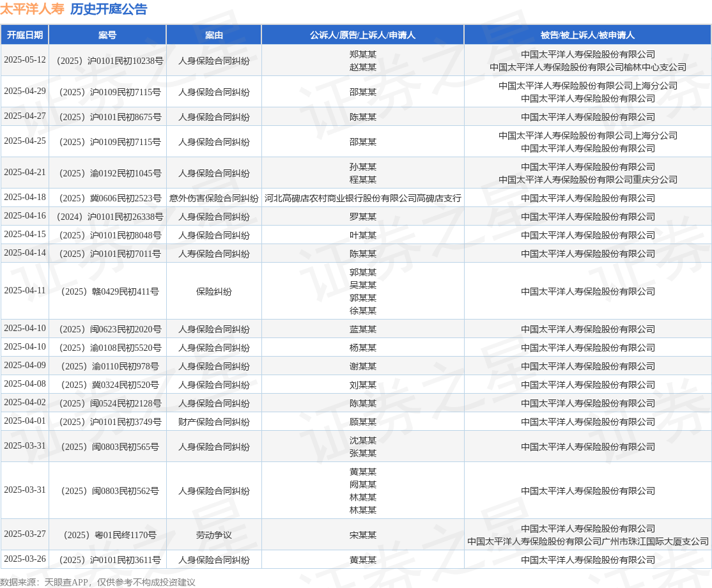This screenshot has height=588, width=712.
Task: Select the 案号 column header
Action: [x=107, y=35]
